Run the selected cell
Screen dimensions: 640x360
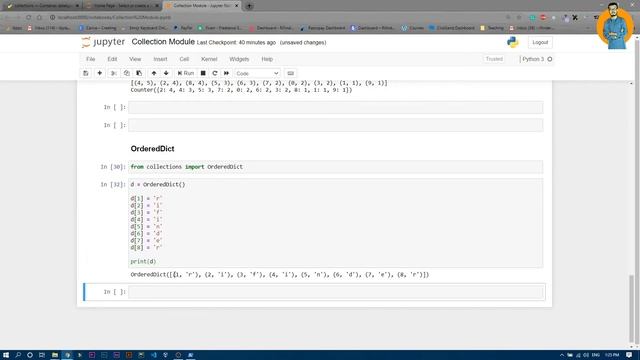tap(186, 73)
